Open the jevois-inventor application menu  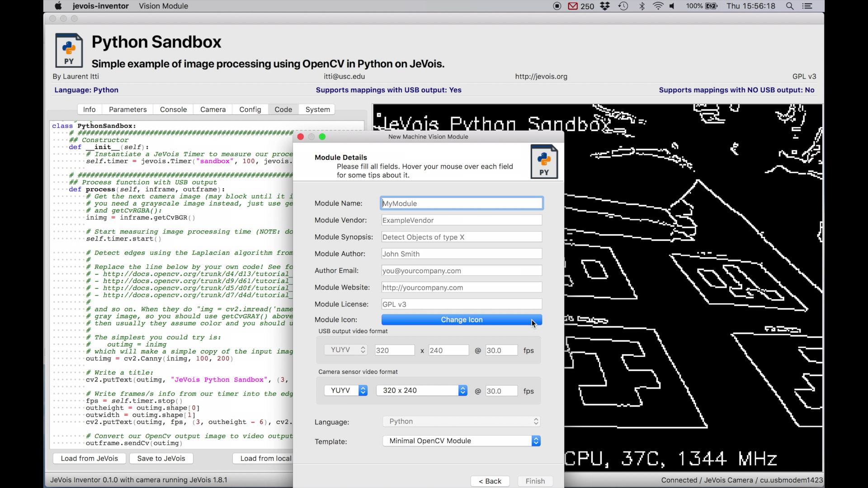100,6
